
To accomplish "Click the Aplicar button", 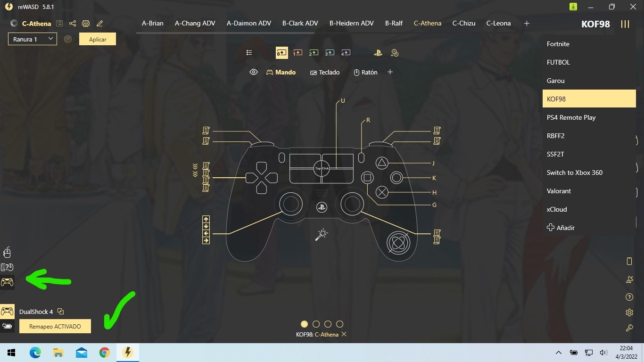I will tap(98, 39).
